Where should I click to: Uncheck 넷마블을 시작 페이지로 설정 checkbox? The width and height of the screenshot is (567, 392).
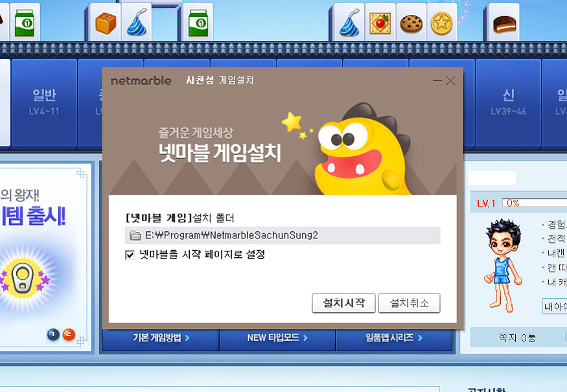pyautogui.click(x=130, y=255)
